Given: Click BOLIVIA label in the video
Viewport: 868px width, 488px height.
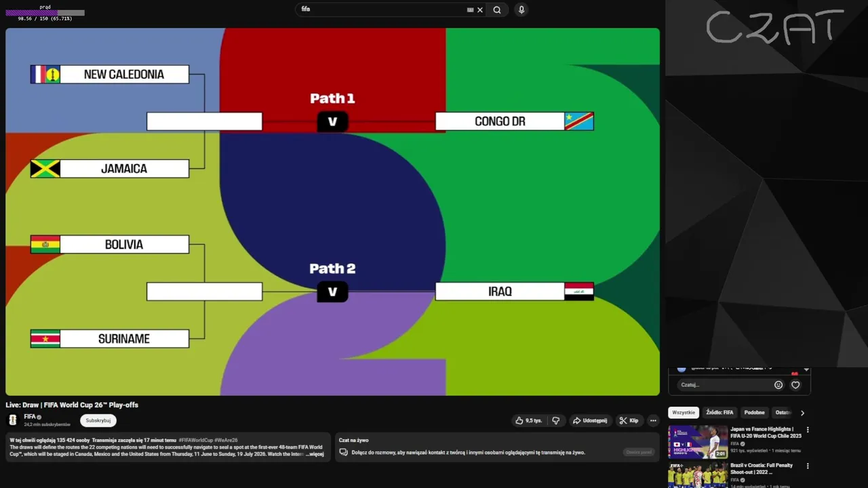Looking at the screenshot, I should click(124, 245).
